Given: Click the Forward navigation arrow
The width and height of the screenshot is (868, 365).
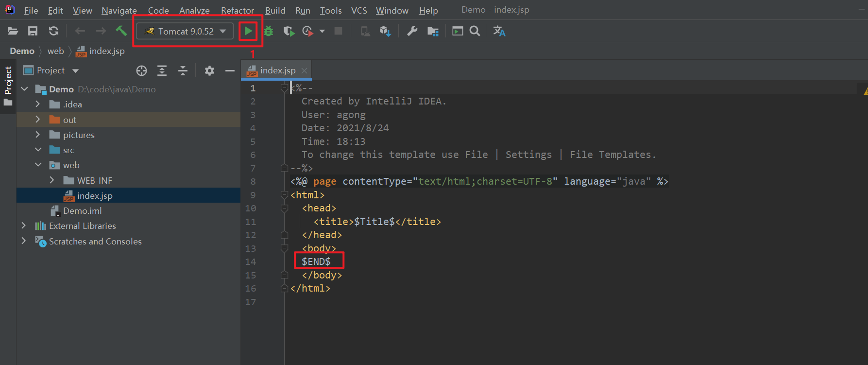Looking at the screenshot, I should tap(101, 31).
